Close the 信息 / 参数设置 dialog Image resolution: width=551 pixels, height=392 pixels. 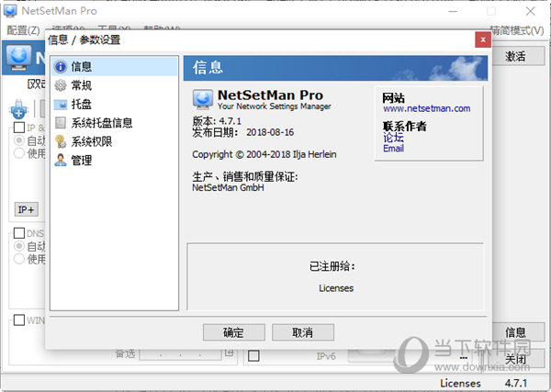click(x=483, y=39)
